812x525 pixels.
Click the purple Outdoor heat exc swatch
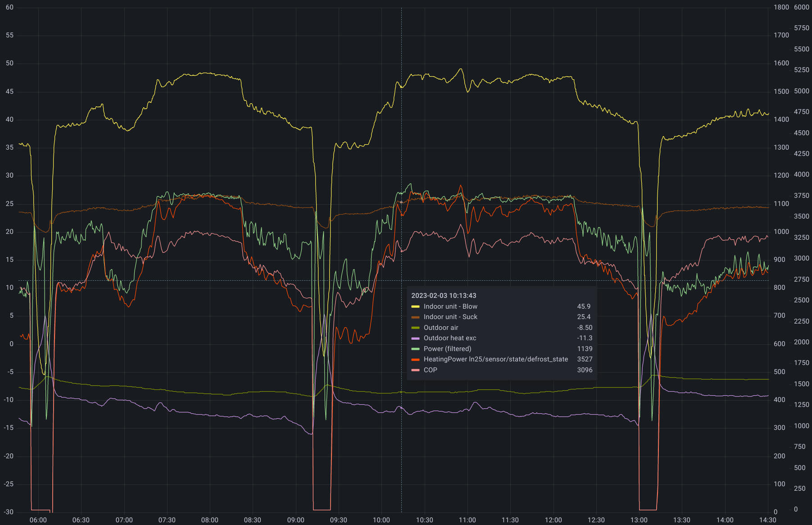pyautogui.click(x=415, y=338)
